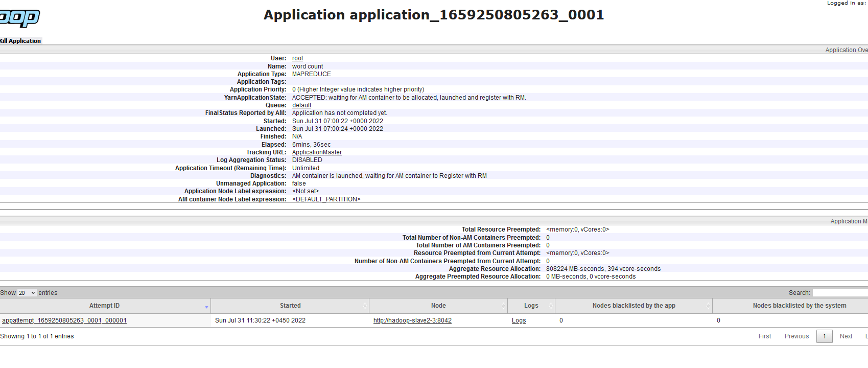This screenshot has width=868, height=368.
Task: Click the blacklisted by the app sort icon
Action: pos(708,306)
